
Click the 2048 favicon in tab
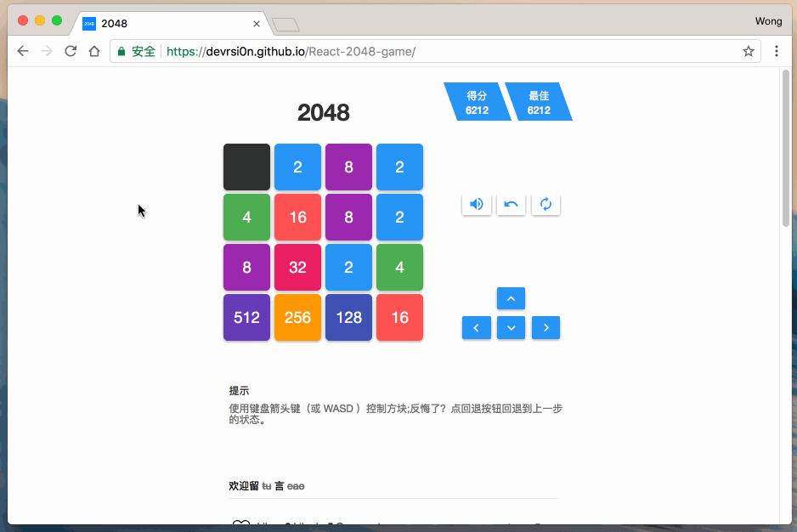(x=89, y=24)
